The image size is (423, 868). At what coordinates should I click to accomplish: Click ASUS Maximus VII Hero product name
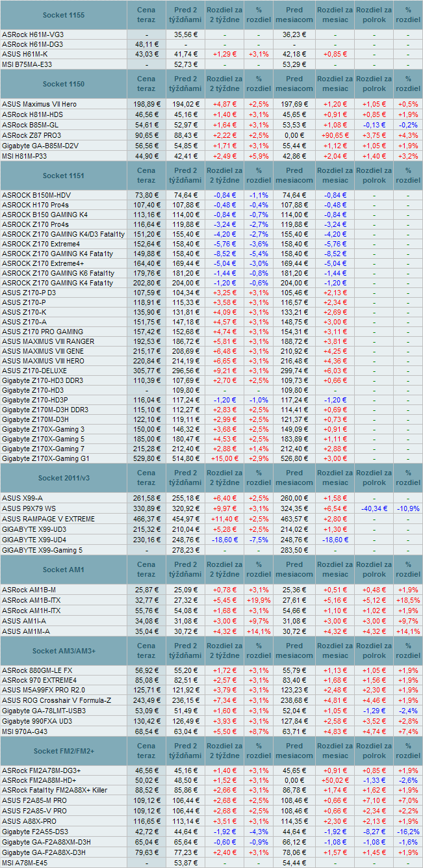point(40,103)
